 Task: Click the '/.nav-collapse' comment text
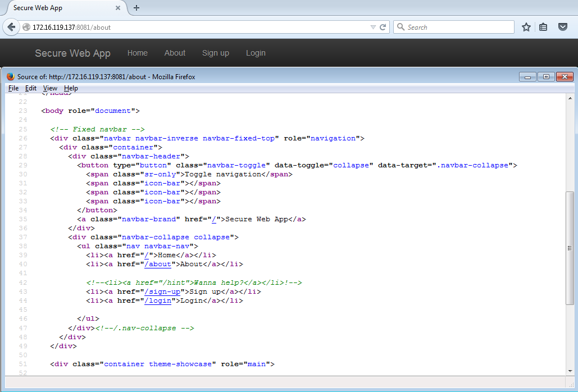(x=144, y=327)
